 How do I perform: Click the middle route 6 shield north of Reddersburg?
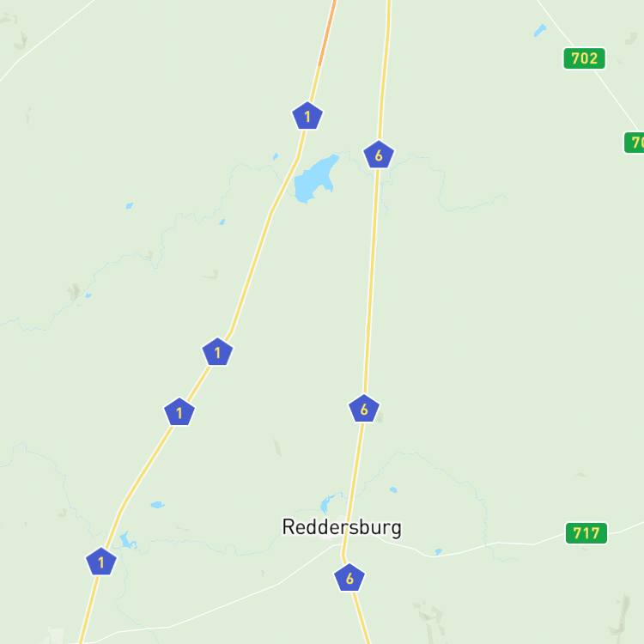point(364,409)
